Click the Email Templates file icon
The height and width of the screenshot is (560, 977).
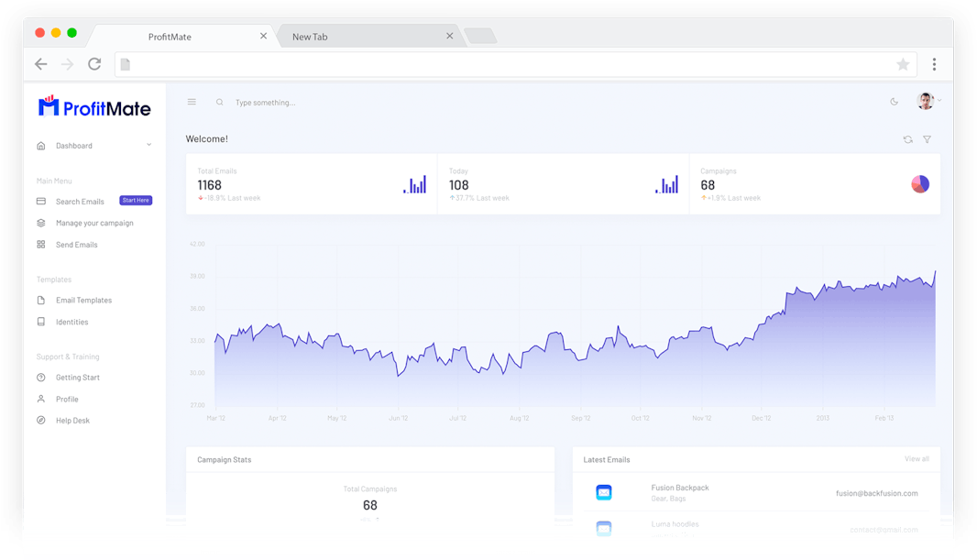(41, 301)
